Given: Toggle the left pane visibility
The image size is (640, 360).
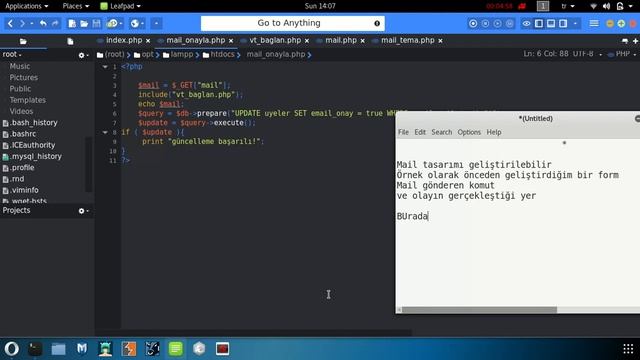Looking at the screenshot, I should 539,24.
